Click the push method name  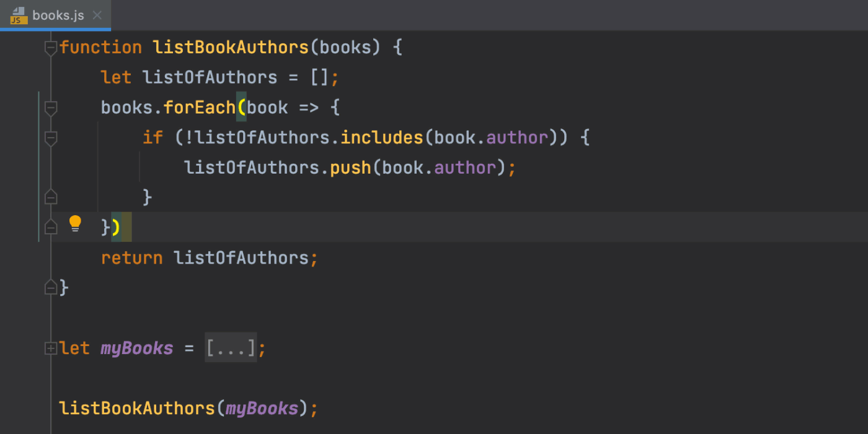(x=350, y=167)
